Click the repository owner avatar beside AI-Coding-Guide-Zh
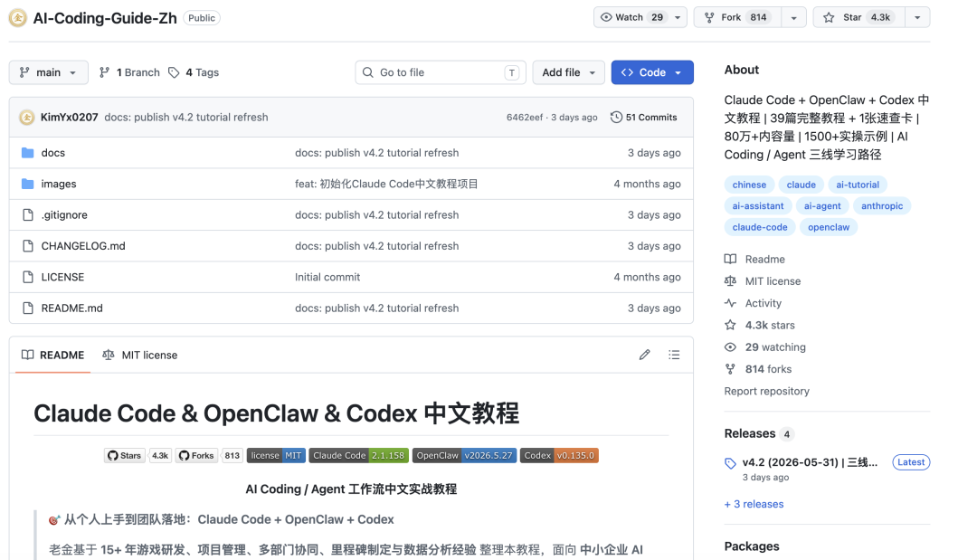 click(x=17, y=18)
